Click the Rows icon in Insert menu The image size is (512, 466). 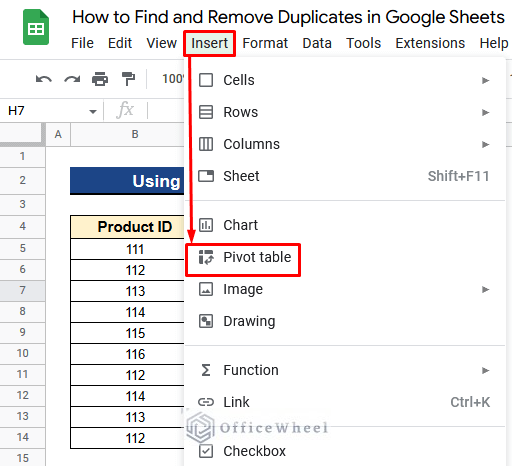click(206, 112)
